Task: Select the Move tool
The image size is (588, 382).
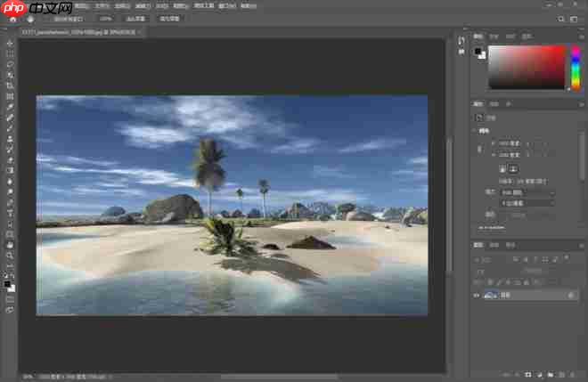Action: click(10, 44)
